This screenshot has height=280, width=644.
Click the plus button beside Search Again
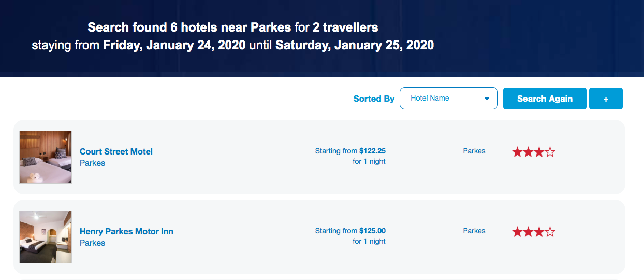(606, 99)
